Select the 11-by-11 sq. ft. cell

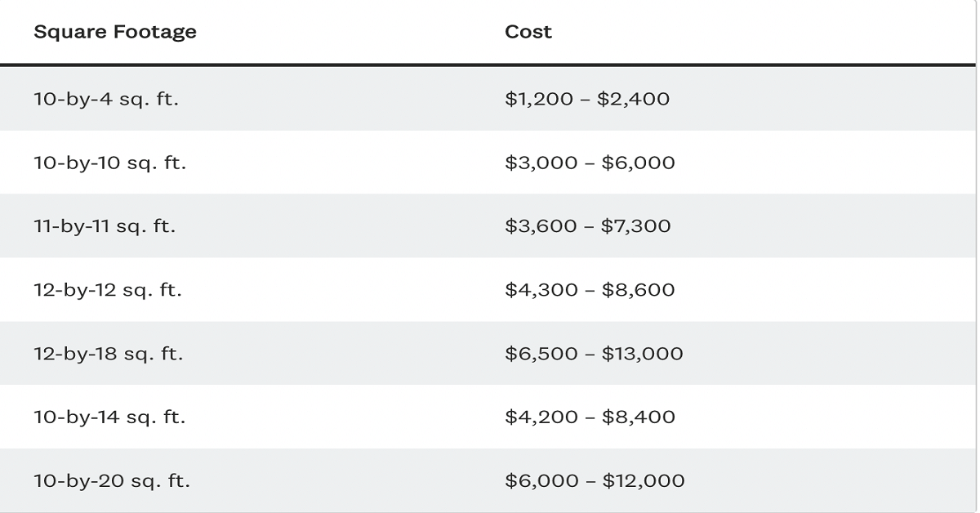pyautogui.click(x=105, y=226)
